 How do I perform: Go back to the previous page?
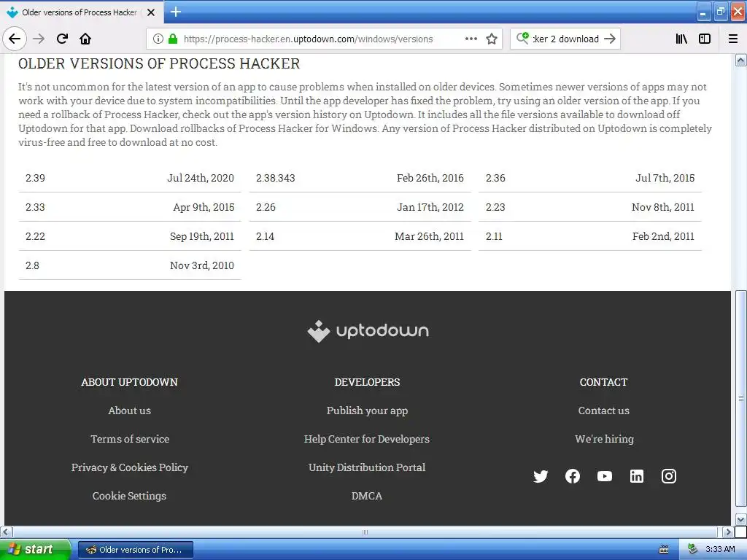[x=15, y=39]
